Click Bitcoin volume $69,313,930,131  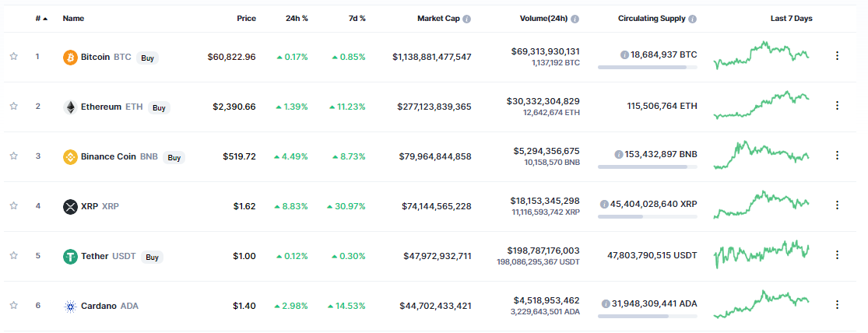coord(546,51)
